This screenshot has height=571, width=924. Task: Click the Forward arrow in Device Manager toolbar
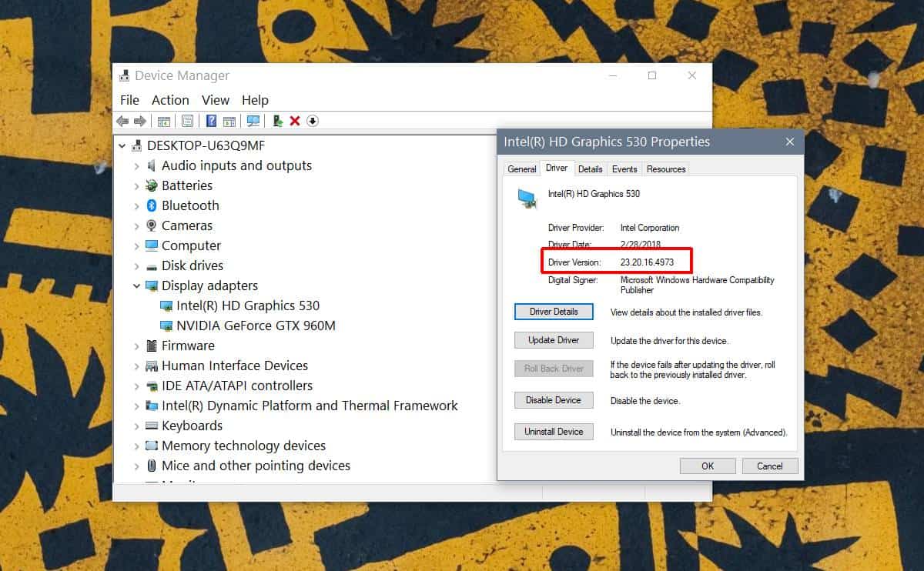[140, 121]
